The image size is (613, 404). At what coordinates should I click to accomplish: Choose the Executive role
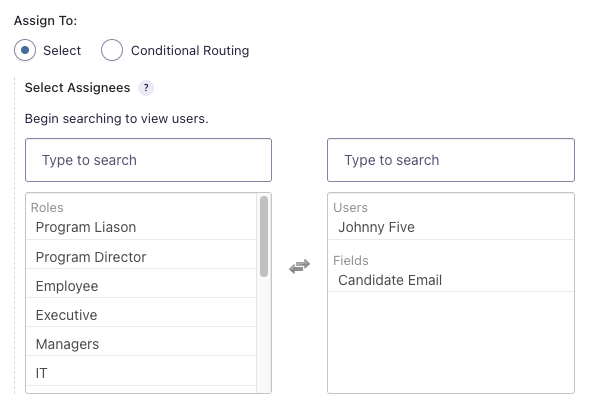(66, 315)
